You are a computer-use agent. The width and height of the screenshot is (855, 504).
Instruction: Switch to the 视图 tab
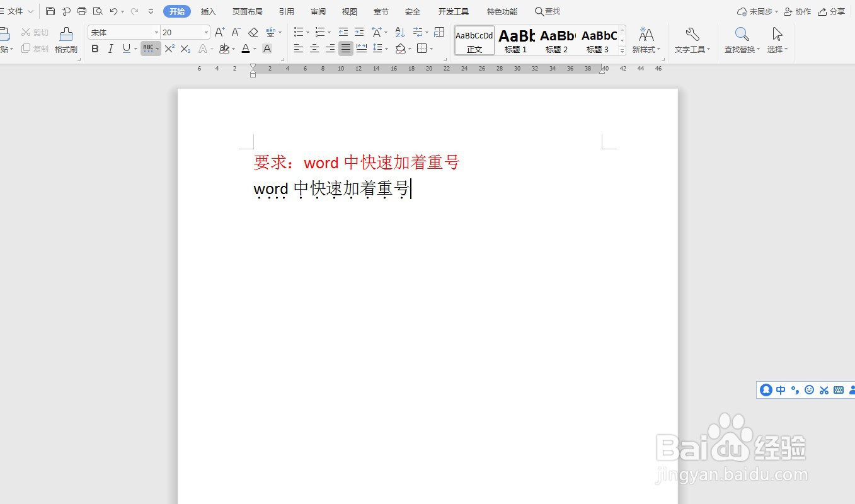tap(350, 11)
